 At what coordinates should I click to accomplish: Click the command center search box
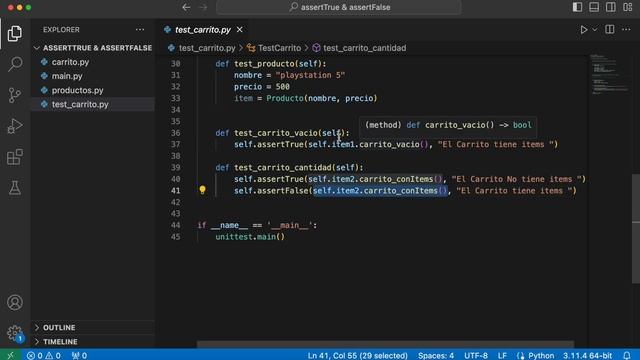click(x=339, y=7)
